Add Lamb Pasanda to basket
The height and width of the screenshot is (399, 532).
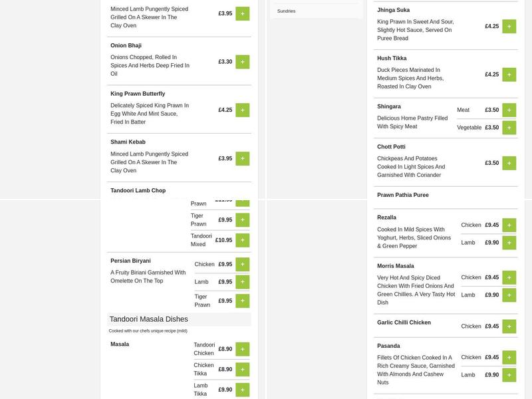click(x=509, y=375)
